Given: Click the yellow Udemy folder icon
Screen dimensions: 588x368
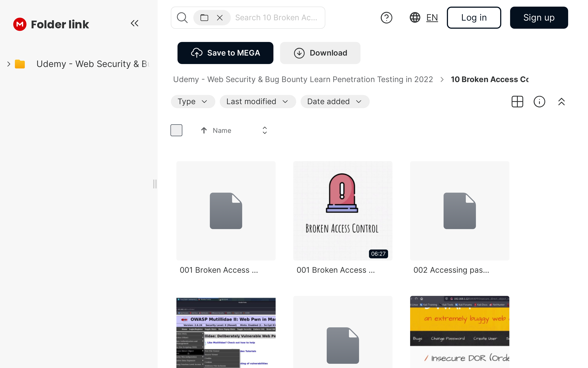Looking at the screenshot, I should click(20, 64).
